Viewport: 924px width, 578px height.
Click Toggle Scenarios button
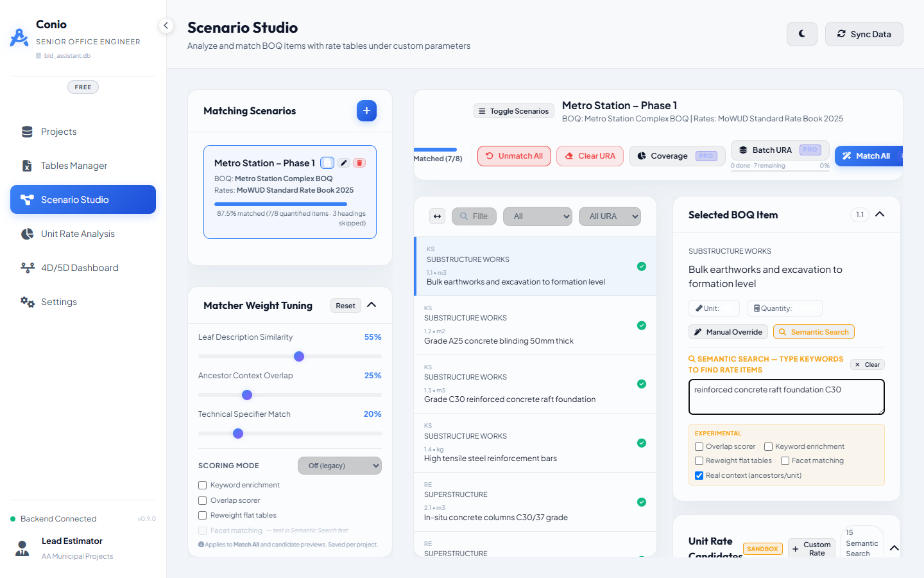515,111
